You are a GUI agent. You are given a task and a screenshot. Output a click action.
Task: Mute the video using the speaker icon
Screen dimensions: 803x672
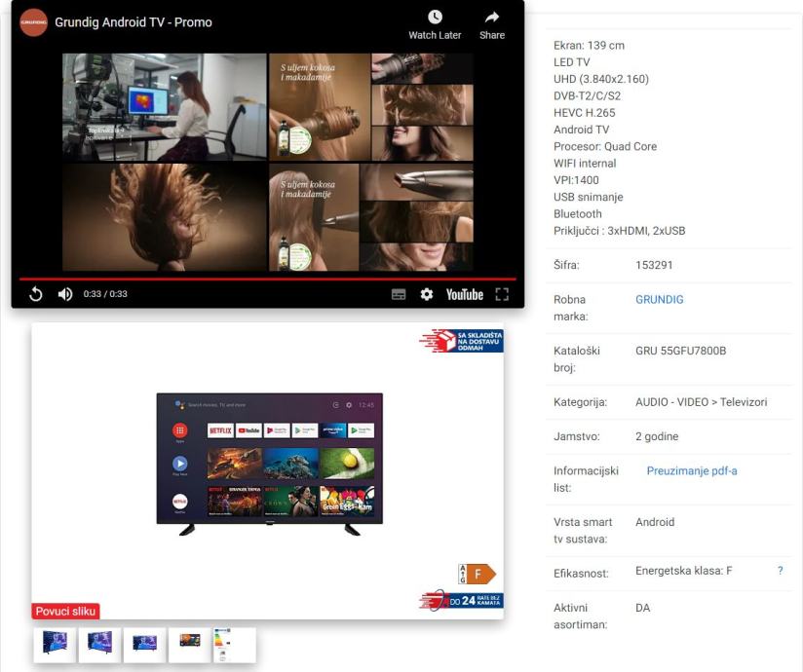(65, 294)
